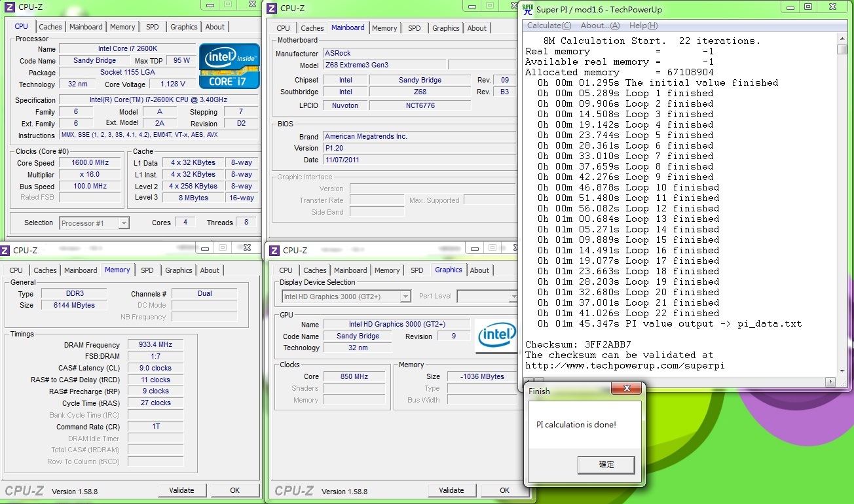This screenshot has height=504, width=854.
Task: Click the Manufacturer value 'ASRock'
Action: pos(420,54)
